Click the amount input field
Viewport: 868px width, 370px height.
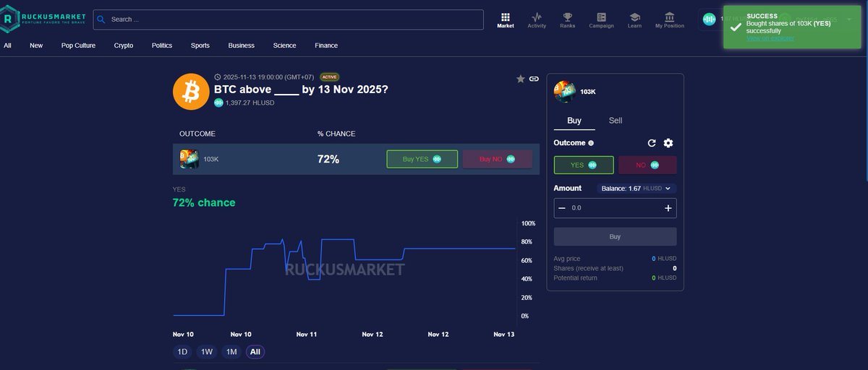[x=616, y=208]
